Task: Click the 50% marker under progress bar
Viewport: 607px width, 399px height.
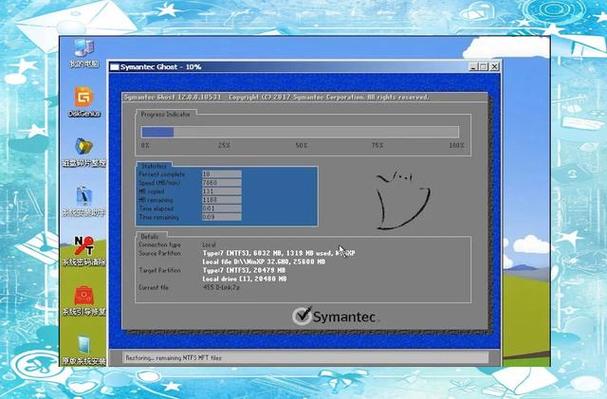Action: (x=302, y=146)
